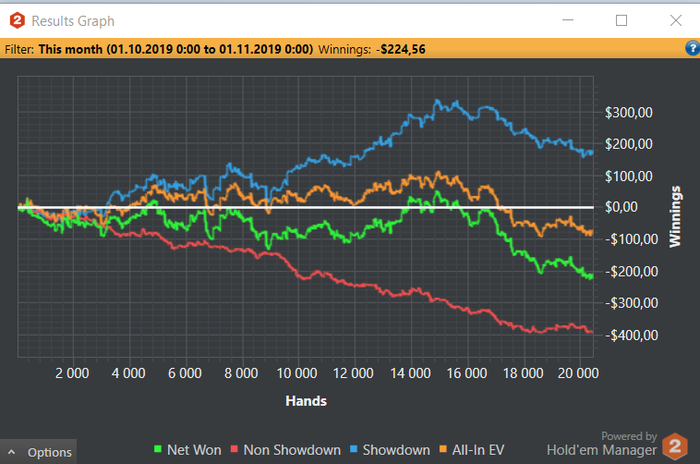
Task: Click the 18 000 hands axis label
Action: coord(523,373)
